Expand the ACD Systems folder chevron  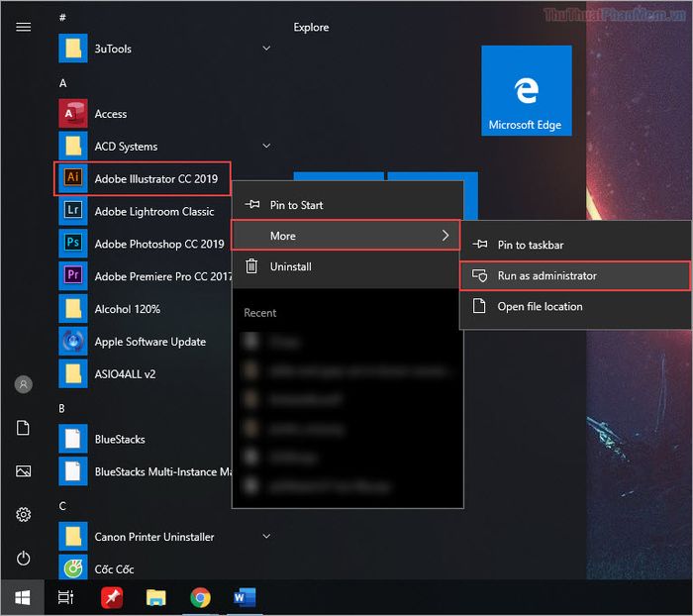pos(266,146)
